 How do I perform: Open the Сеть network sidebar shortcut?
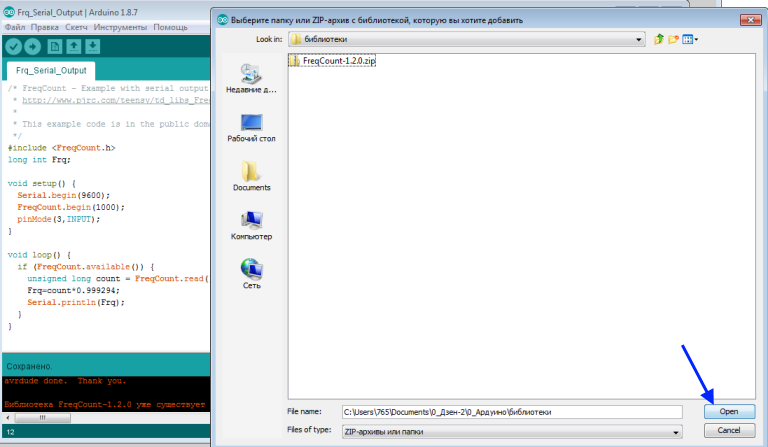click(x=251, y=274)
